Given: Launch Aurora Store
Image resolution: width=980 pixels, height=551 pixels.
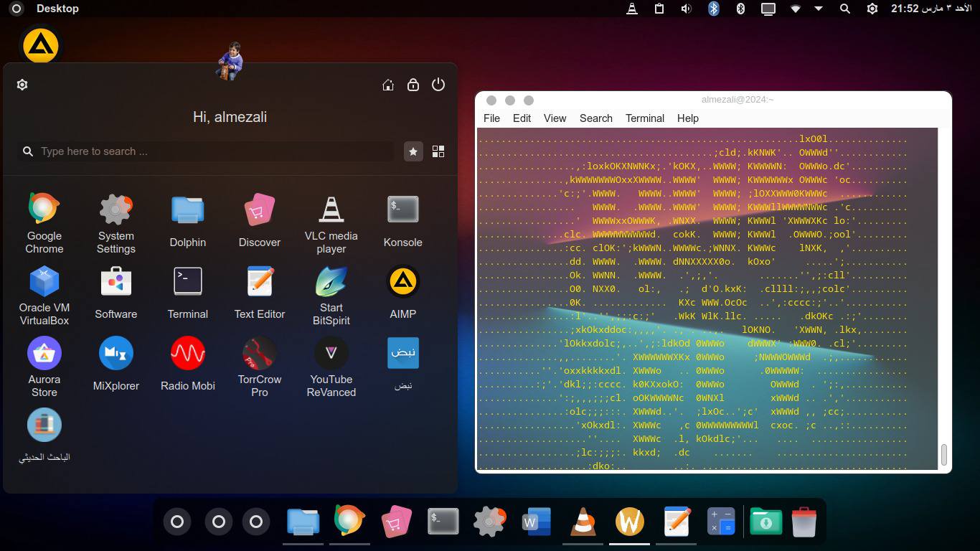Looking at the screenshot, I should point(44,367).
